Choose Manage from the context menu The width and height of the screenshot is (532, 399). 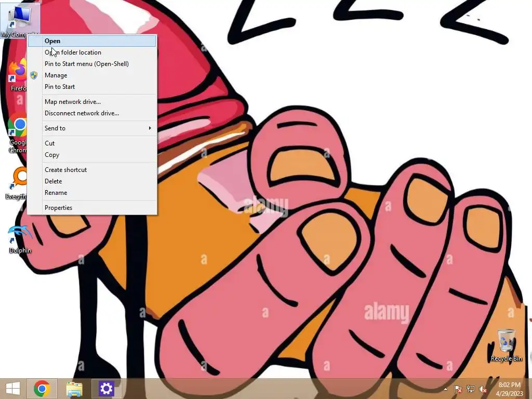click(92, 75)
